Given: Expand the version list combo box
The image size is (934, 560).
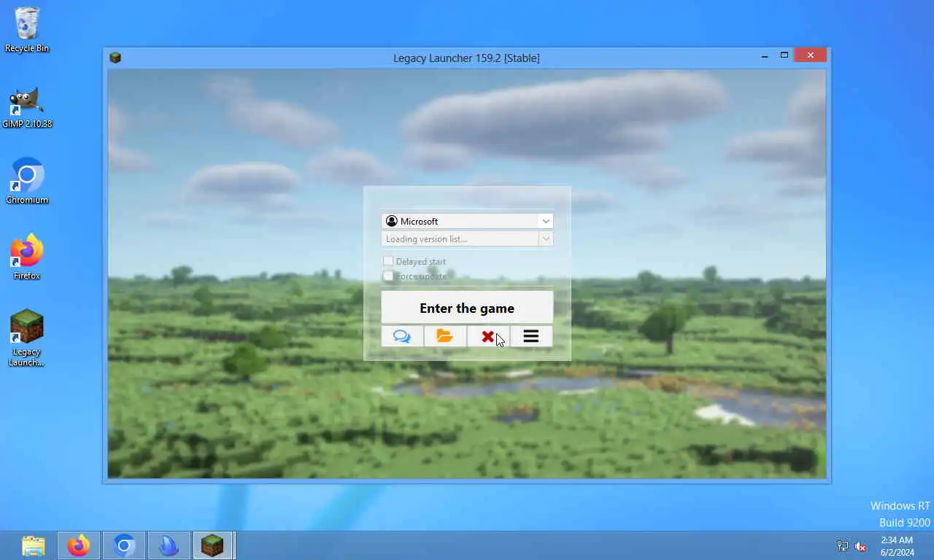Looking at the screenshot, I should pos(467,239).
